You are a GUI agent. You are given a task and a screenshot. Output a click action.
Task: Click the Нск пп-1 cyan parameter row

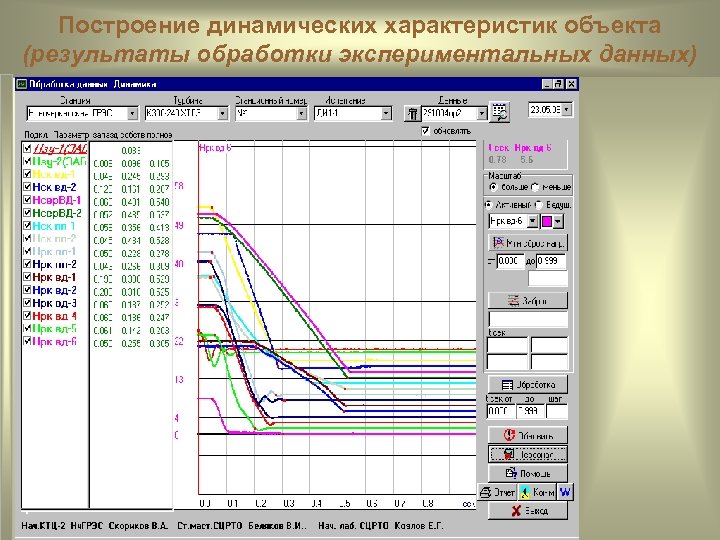54,226
